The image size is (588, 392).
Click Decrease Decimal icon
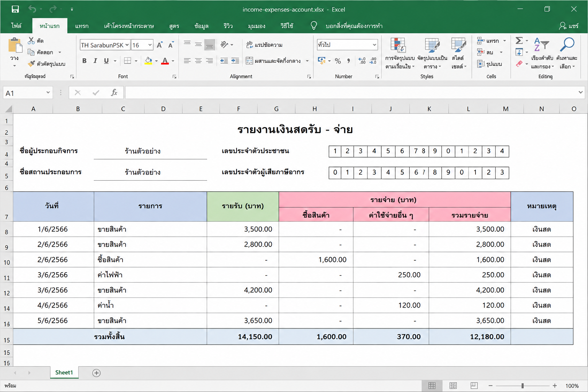[373, 61]
